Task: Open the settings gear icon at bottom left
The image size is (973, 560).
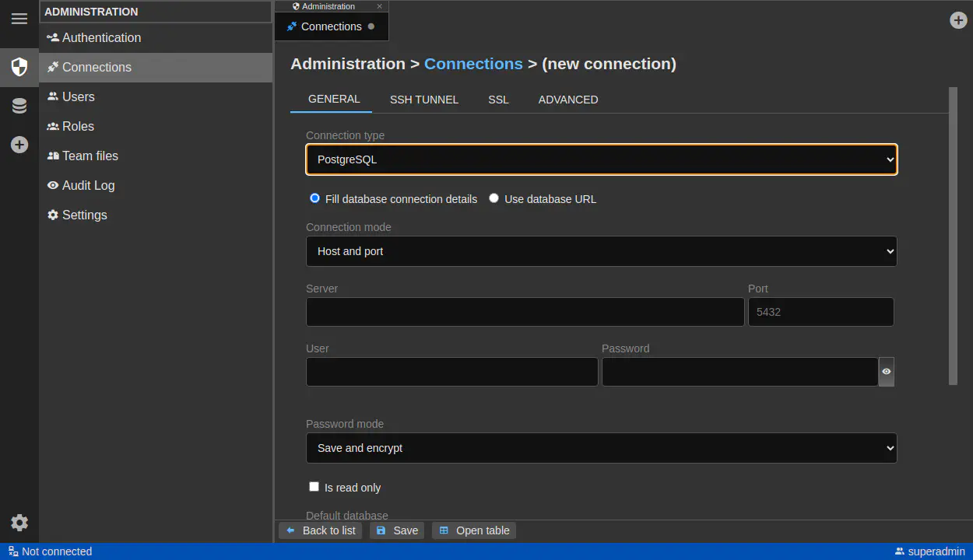Action: (x=19, y=523)
